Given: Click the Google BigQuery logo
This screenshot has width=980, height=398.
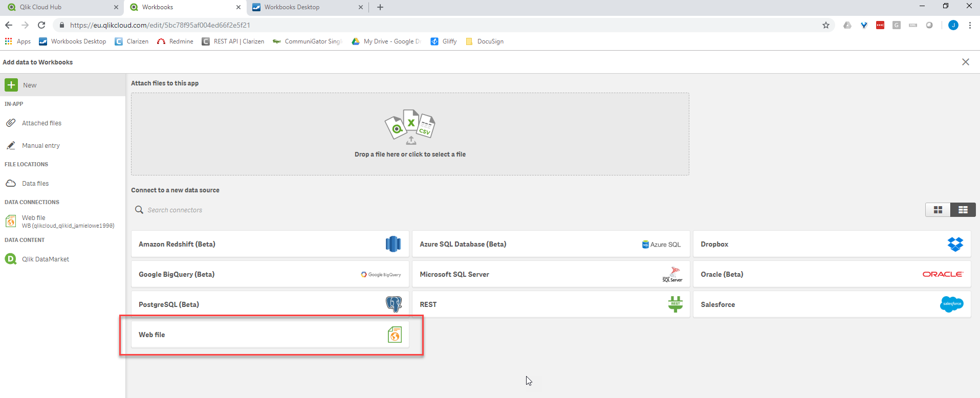Looking at the screenshot, I should (x=381, y=275).
